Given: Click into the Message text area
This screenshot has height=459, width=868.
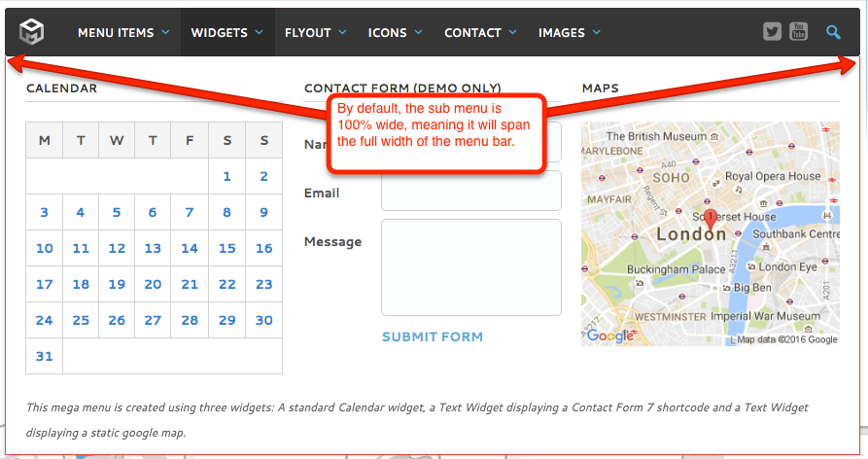Looking at the screenshot, I should pyautogui.click(x=471, y=267).
